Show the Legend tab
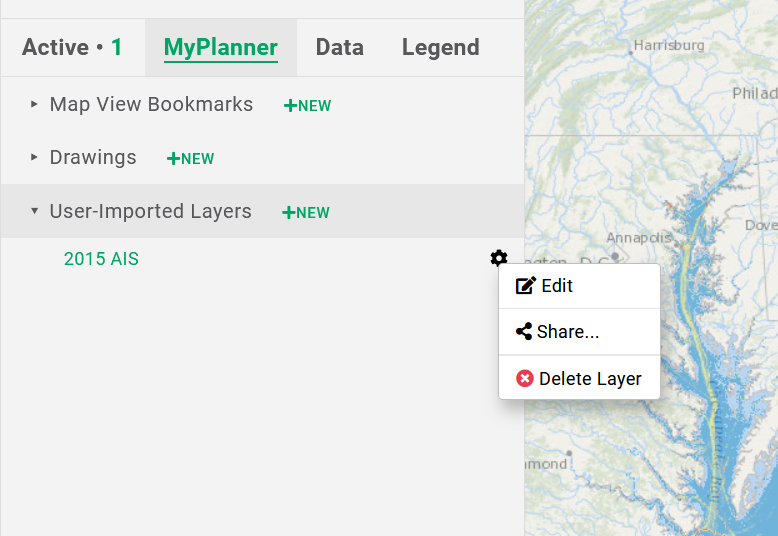Image resolution: width=778 pixels, height=536 pixels. point(440,47)
